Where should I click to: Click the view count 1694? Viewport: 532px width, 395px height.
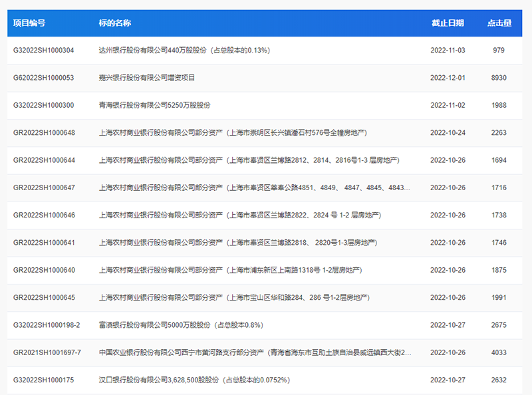click(499, 160)
